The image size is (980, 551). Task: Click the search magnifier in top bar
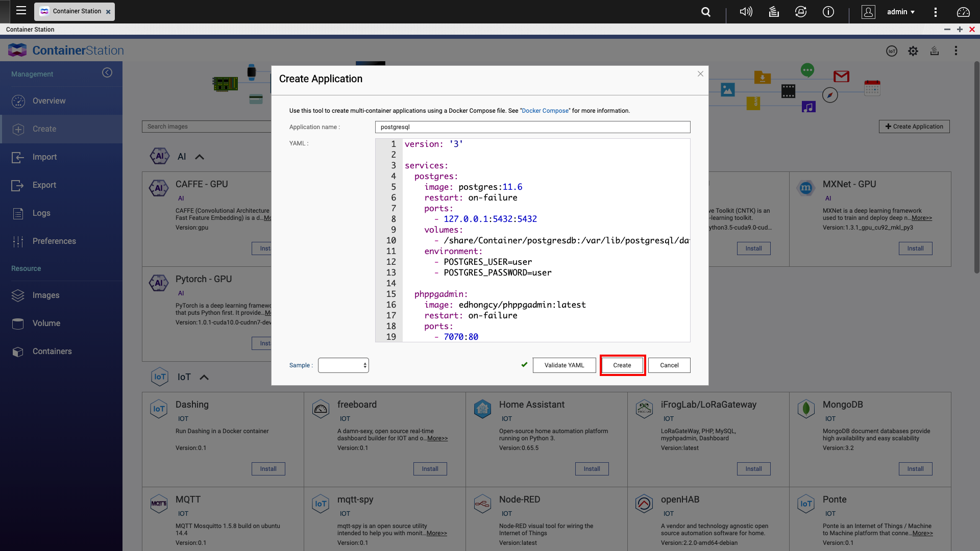point(706,12)
